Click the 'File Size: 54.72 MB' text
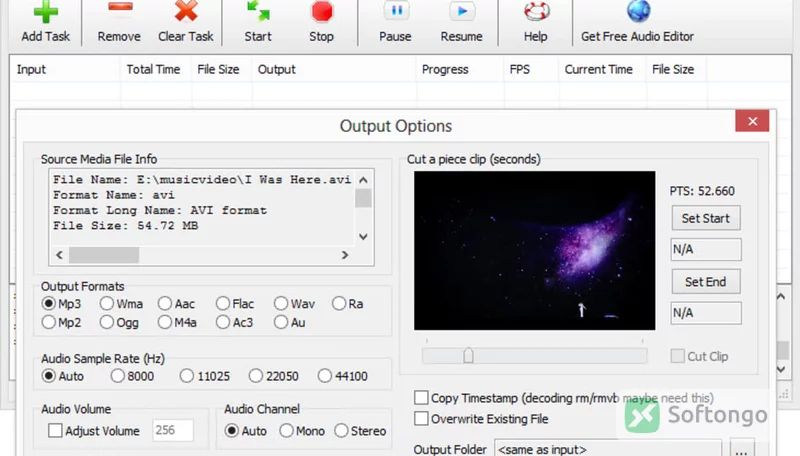The image size is (800, 456). (x=126, y=225)
